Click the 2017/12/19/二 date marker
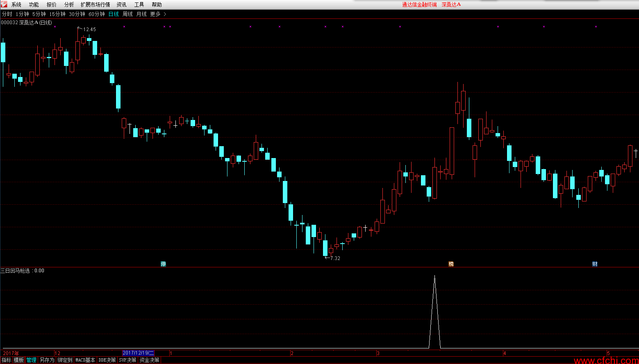The height and width of the screenshot is (364, 639). point(139,353)
